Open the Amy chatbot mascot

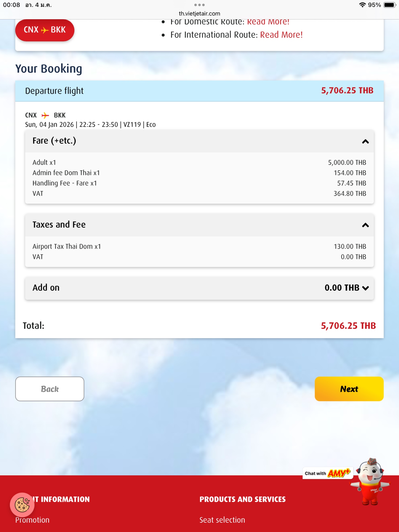point(370,481)
